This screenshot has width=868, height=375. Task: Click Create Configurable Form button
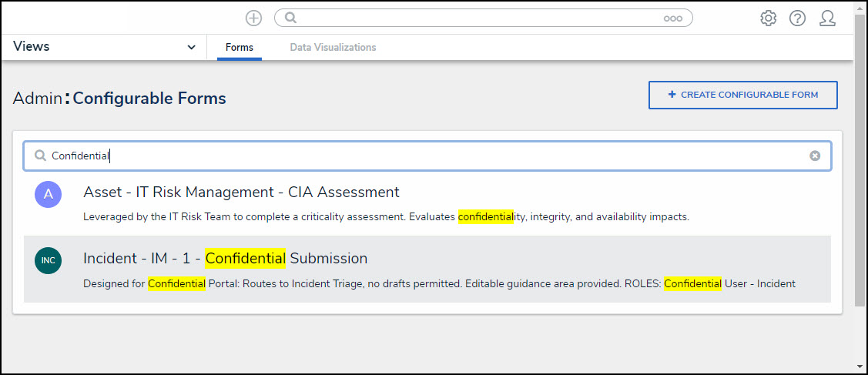[x=742, y=95]
